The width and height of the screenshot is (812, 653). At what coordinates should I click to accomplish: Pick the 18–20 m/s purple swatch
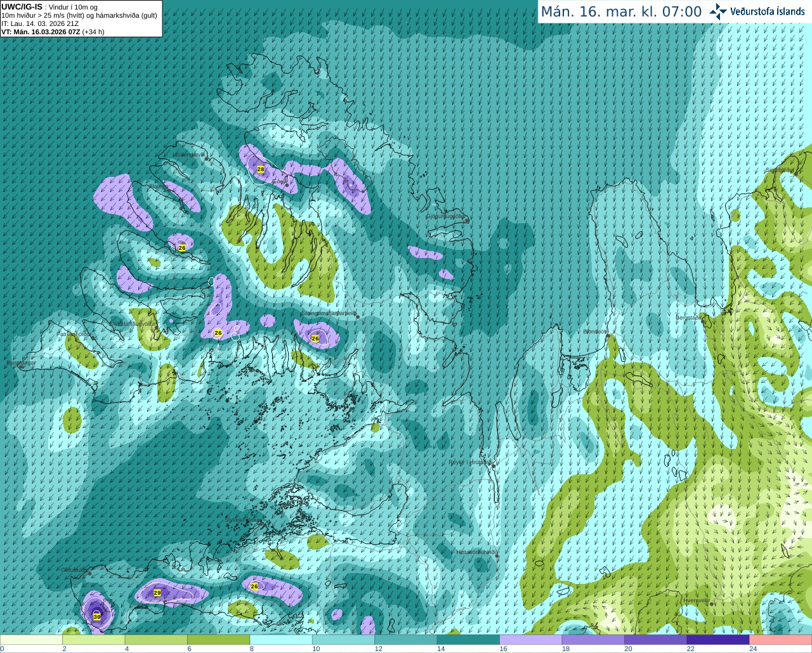[x=593, y=640]
